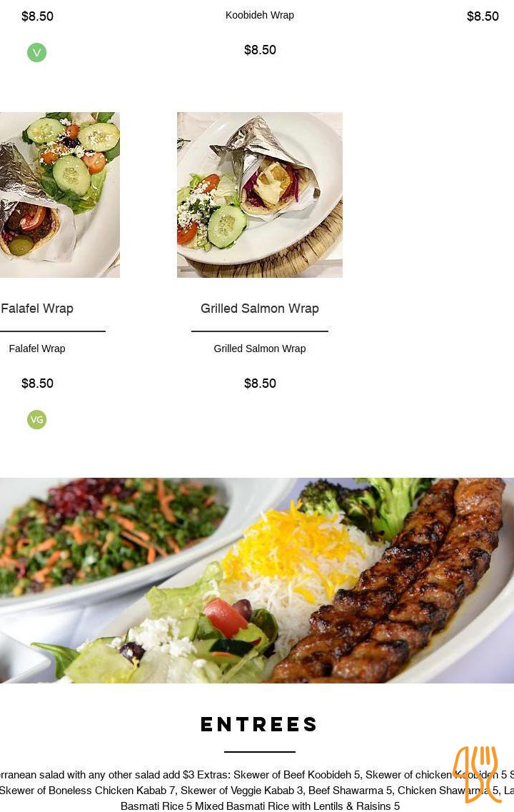
Task: Select the Koobideh Wrap description text
Action: 260,15
